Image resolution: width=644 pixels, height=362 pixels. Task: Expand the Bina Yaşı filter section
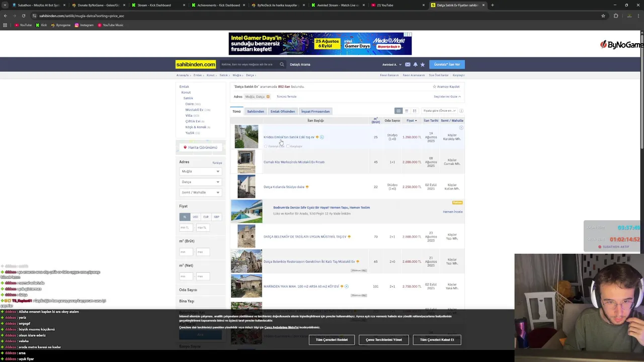[187, 301]
